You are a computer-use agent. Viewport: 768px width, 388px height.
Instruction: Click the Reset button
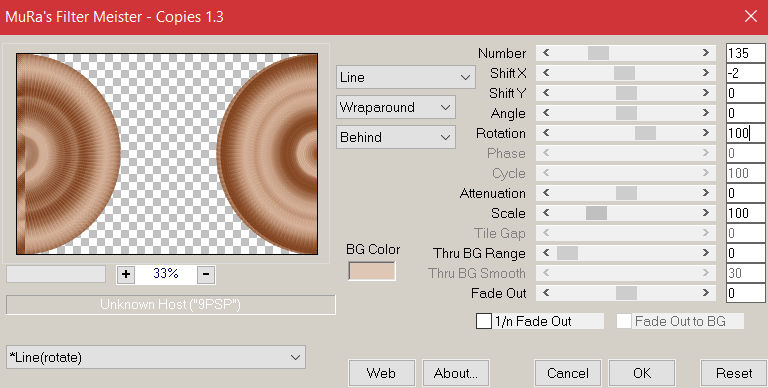[x=733, y=373]
